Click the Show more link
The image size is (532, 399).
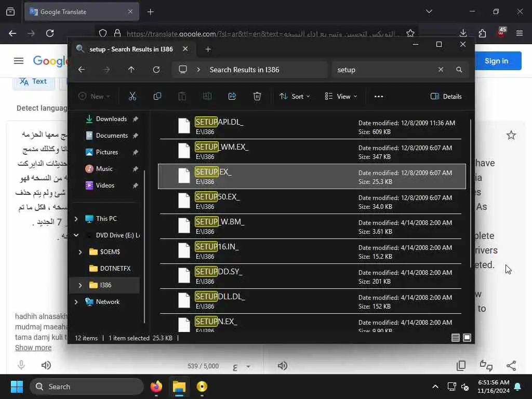coord(33,348)
